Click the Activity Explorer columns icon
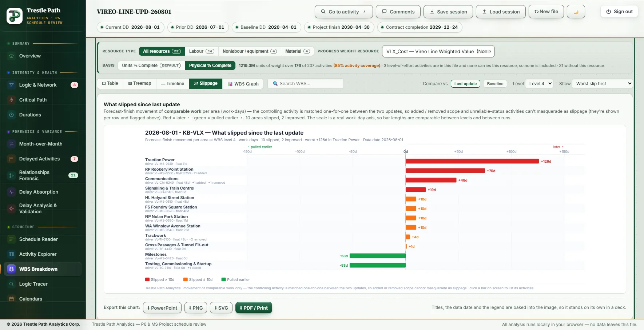The height and width of the screenshot is (330, 644). coord(11,254)
